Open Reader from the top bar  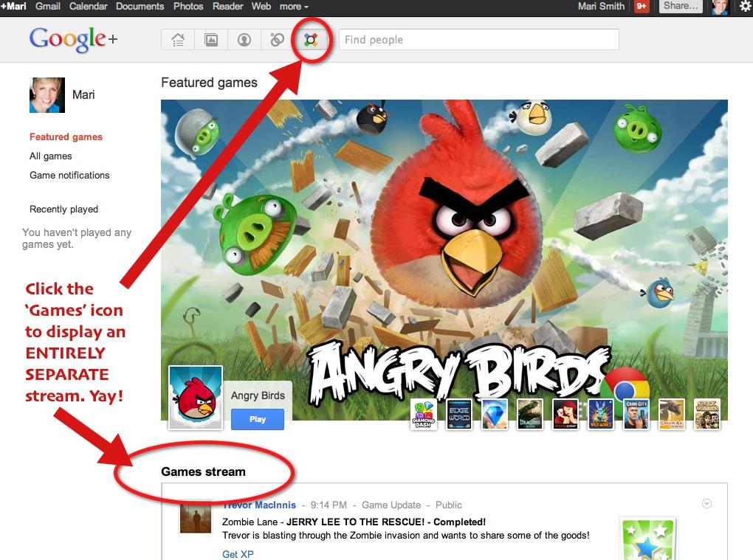(x=227, y=6)
